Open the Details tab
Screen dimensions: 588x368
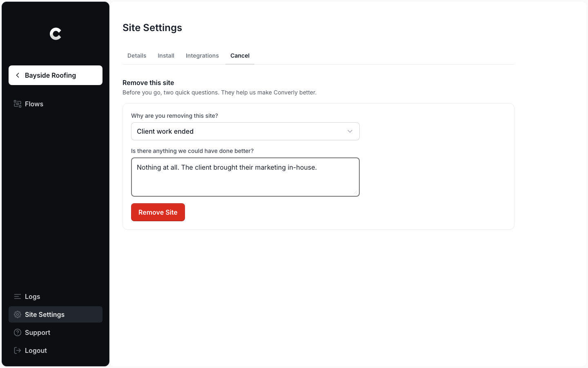pyautogui.click(x=137, y=56)
